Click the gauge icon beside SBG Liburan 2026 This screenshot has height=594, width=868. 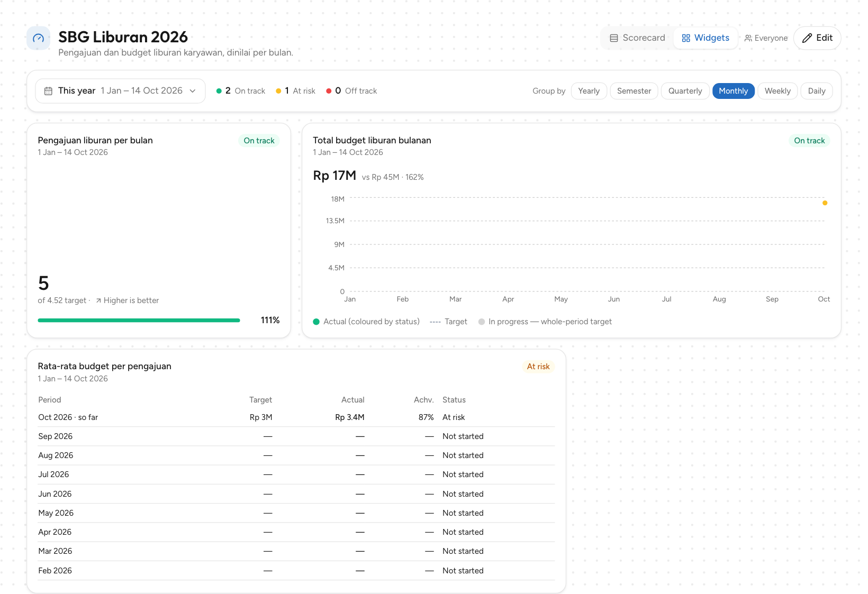(38, 38)
